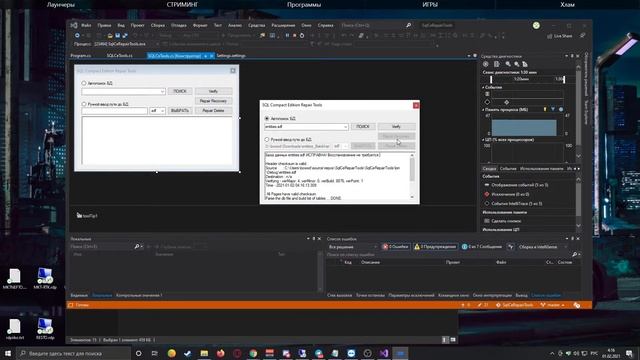
Task: Click the Repair Delete button in the designer form
Action: pos(213,111)
